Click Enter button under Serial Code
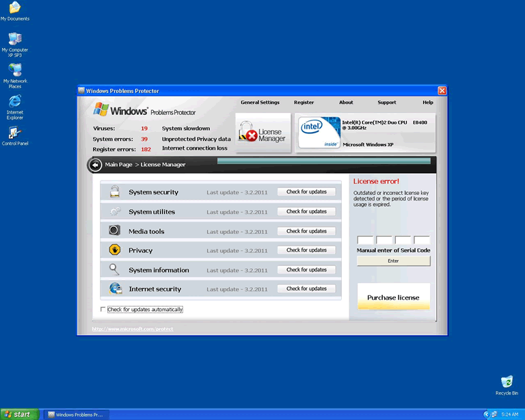 (x=393, y=261)
